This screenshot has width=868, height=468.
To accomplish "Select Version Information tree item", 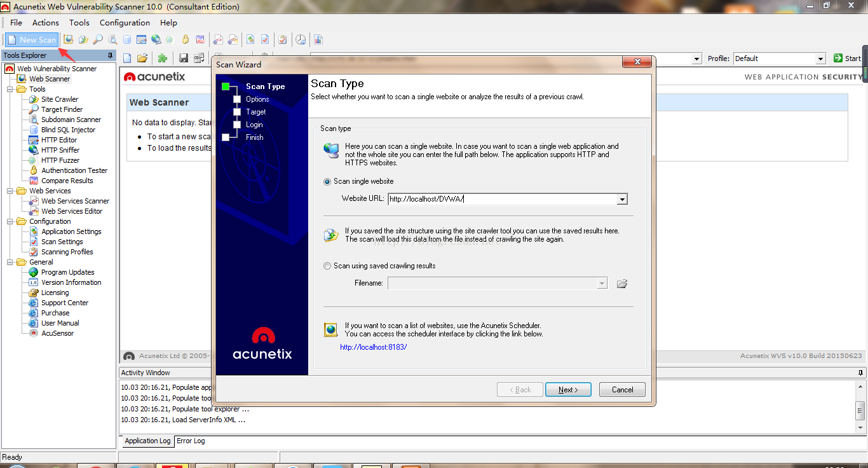I will (71, 283).
